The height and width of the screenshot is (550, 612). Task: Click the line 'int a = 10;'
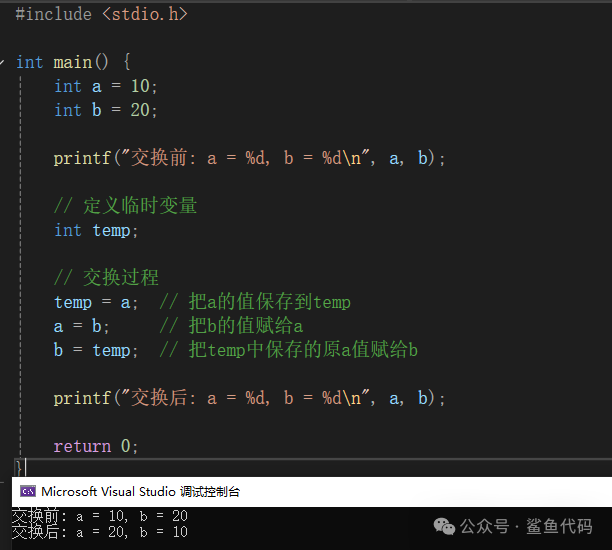tap(105, 86)
